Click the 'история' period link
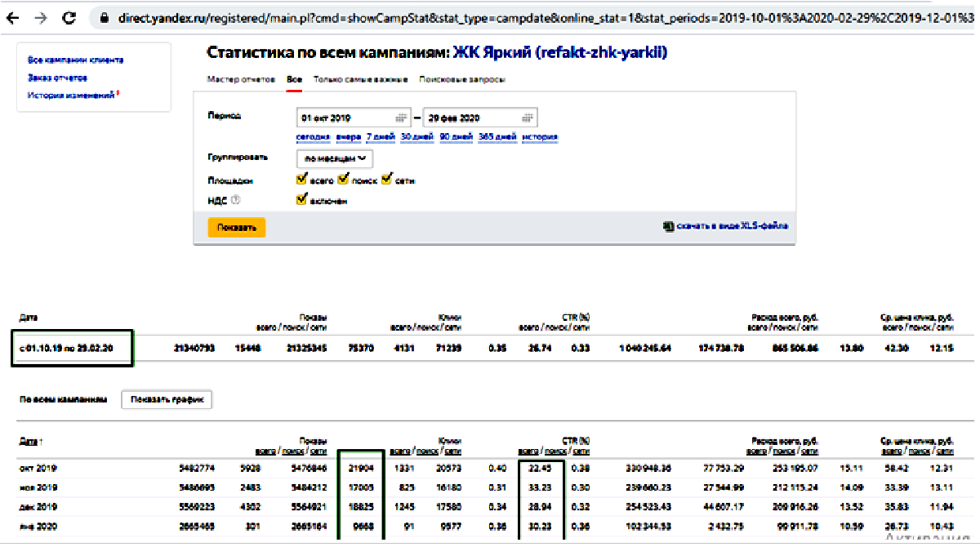The width and height of the screenshot is (980, 547). pyautogui.click(x=540, y=136)
